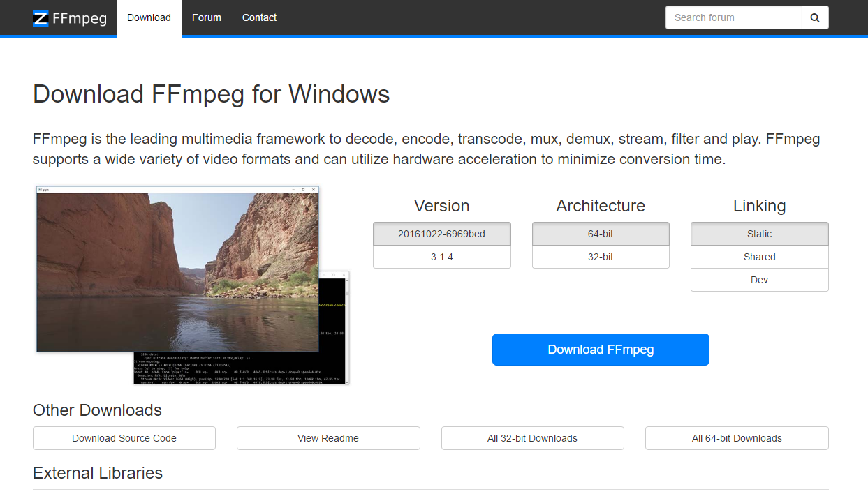This screenshot has height=494, width=868.
Task: Select Dev linking option
Action: click(760, 280)
